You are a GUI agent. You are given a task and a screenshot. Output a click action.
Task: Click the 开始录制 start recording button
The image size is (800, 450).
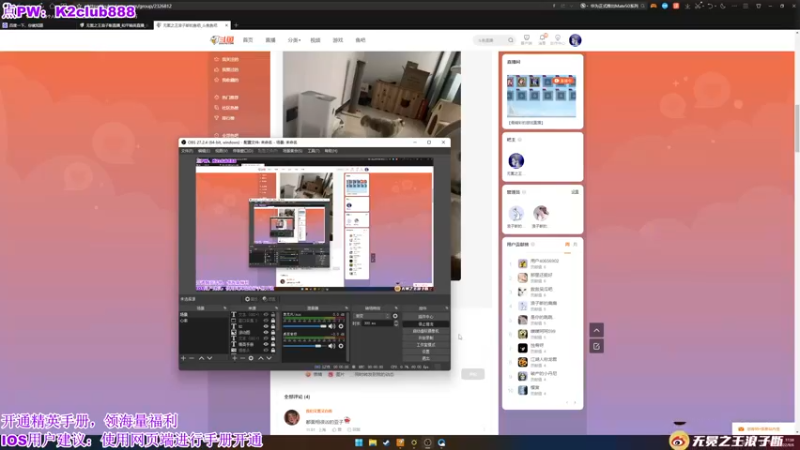point(426,338)
